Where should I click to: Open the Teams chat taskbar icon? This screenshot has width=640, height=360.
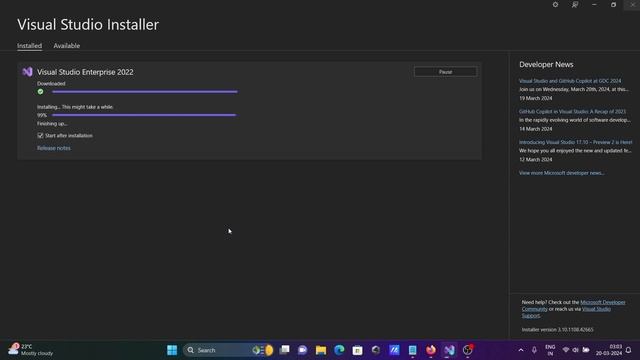[x=302, y=350]
